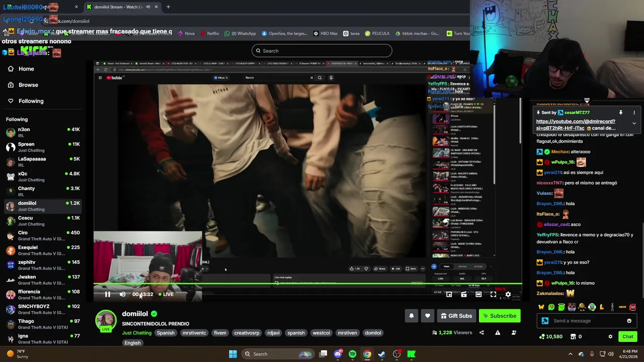Open a new browser tab
This screenshot has height=362, width=644.
(x=168, y=7)
